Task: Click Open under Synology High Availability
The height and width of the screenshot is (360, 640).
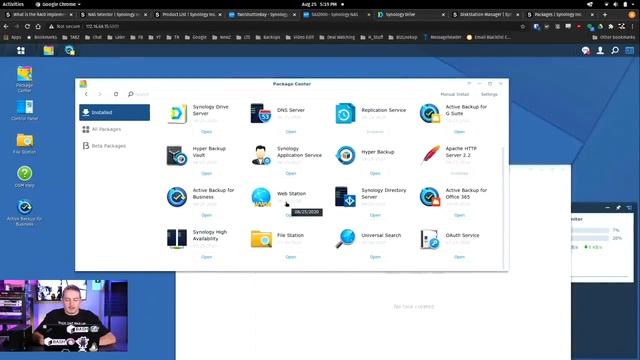Action: (x=207, y=257)
